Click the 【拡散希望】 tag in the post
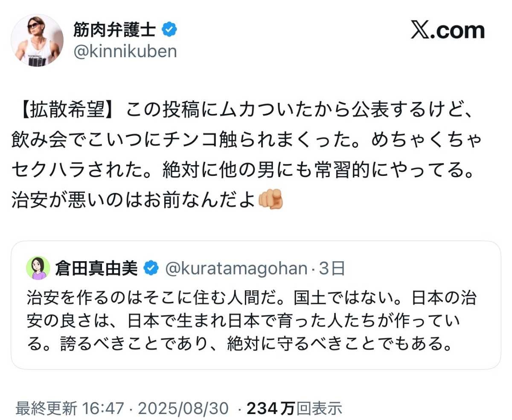512x420 pixels. point(64,110)
